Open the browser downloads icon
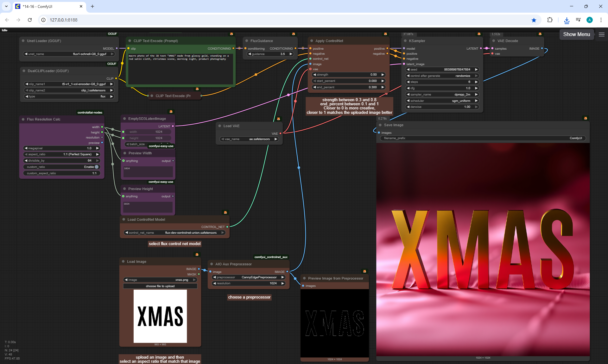Viewport: 608px width, 364px height. coord(567,20)
